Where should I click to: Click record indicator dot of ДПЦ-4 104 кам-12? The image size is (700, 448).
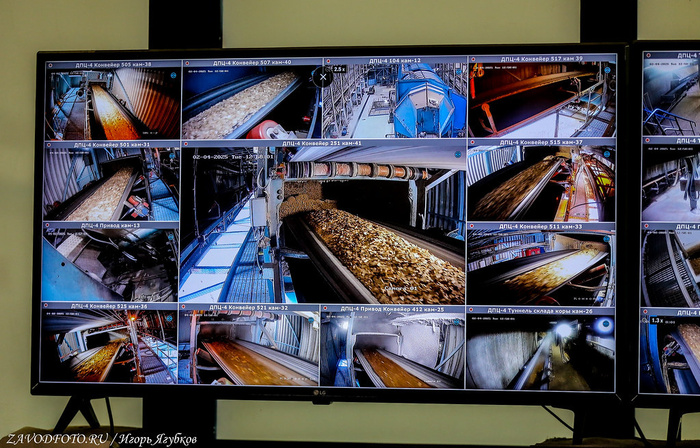(x=327, y=62)
